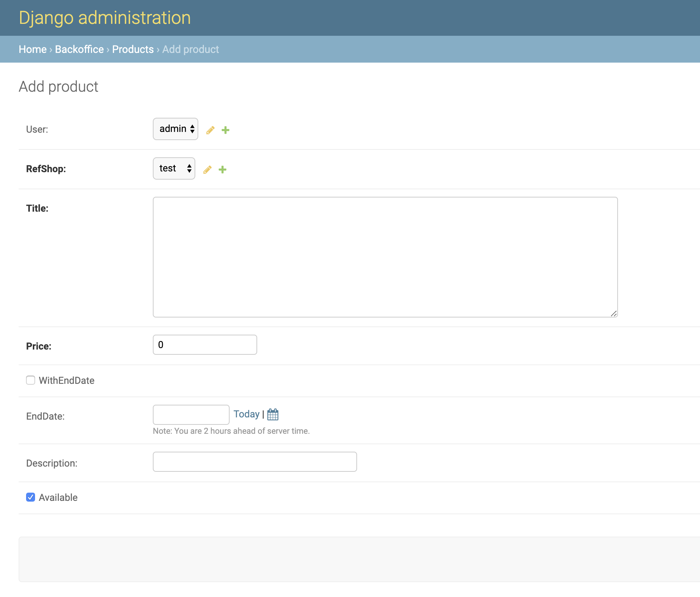The width and height of the screenshot is (700, 597).
Task: Click the green plus beside RefShop dropdown
Action: coord(223,170)
